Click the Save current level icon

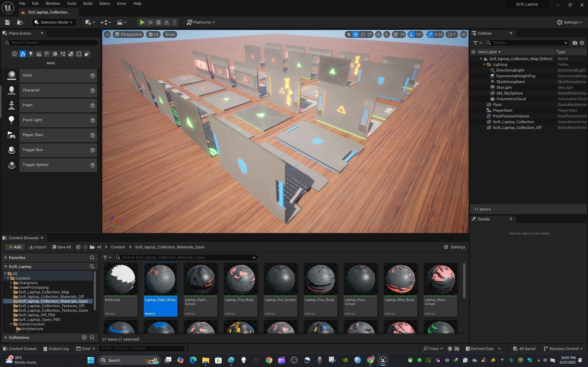coord(7,22)
